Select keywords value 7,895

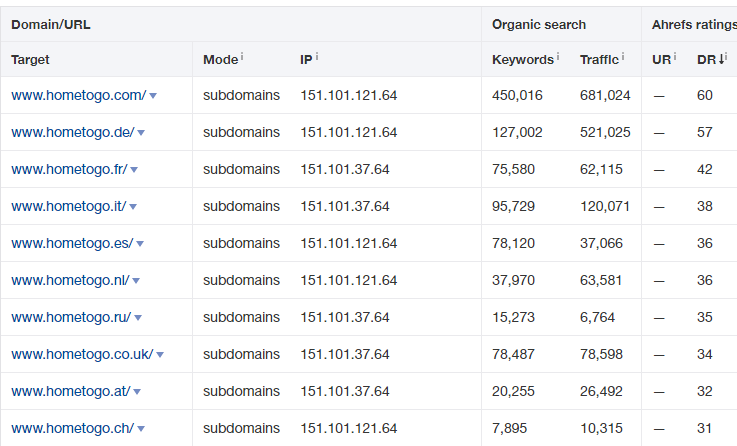(x=510, y=429)
